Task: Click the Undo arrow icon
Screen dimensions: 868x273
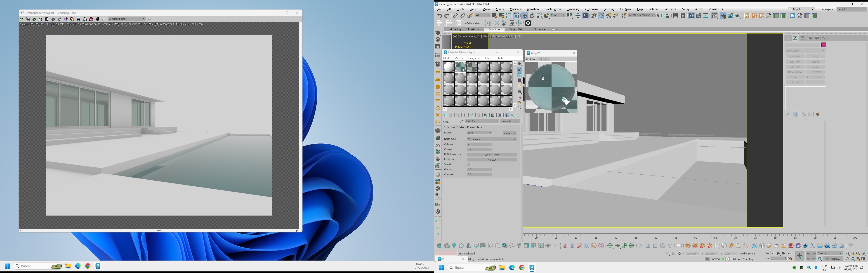Action: pyautogui.click(x=439, y=16)
